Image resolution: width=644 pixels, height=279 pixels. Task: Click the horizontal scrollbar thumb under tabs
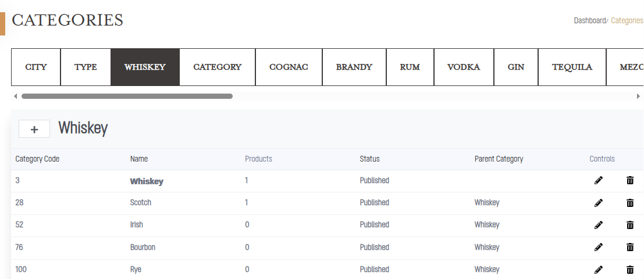click(127, 96)
